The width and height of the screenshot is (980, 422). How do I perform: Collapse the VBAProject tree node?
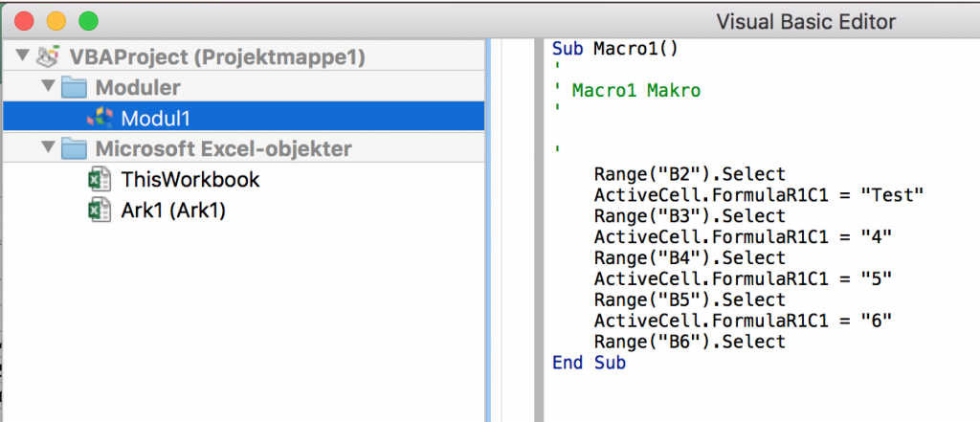(23, 56)
